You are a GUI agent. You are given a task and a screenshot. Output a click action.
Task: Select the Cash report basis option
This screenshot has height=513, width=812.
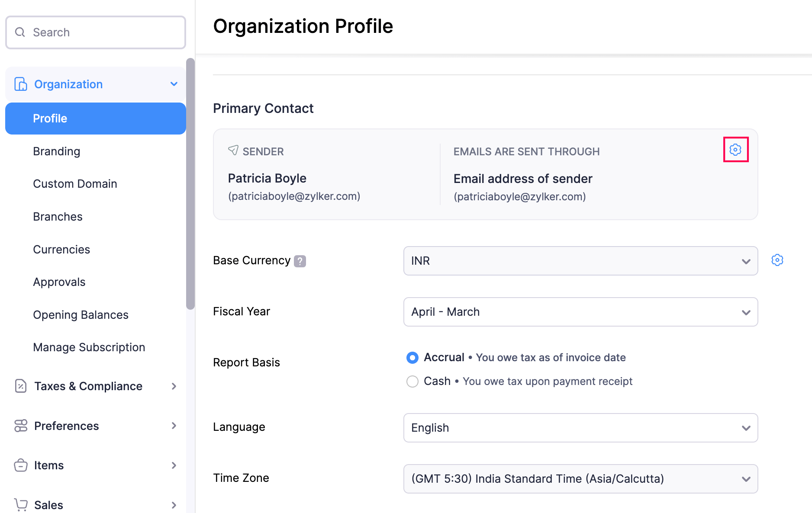pyautogui.click(x=412, y=382)
